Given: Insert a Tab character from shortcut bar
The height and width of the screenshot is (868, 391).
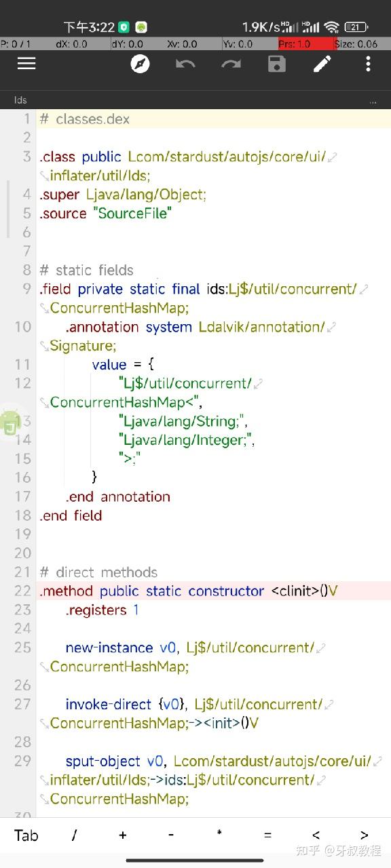Looking at the screenshot, I should pos(26,835).
